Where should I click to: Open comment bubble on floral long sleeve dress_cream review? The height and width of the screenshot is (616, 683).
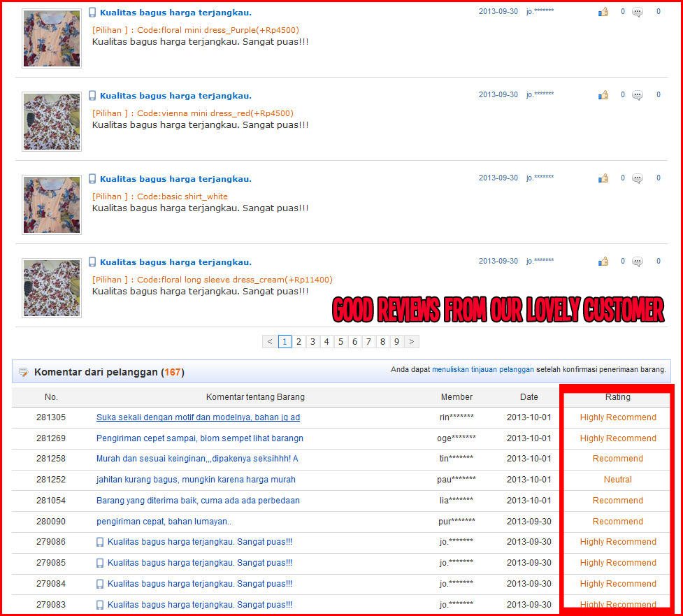[x=638, y=262]
